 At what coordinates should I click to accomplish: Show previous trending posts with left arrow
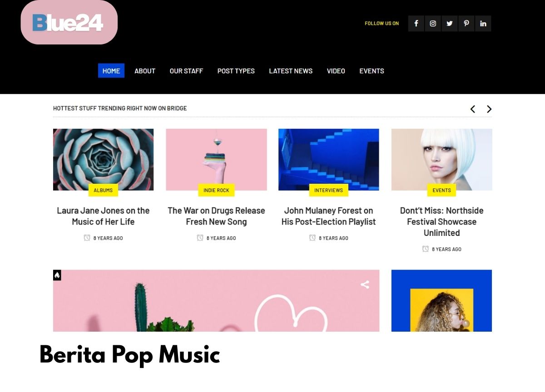tap(473, 109)
